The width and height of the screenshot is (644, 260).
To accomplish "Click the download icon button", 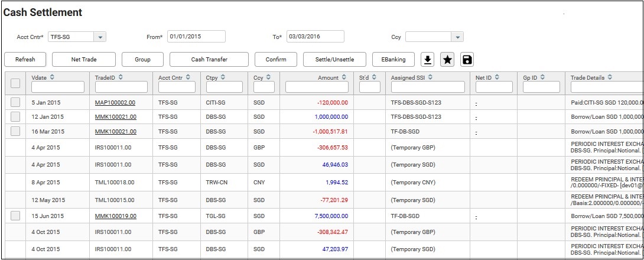I will click(428, 60).
